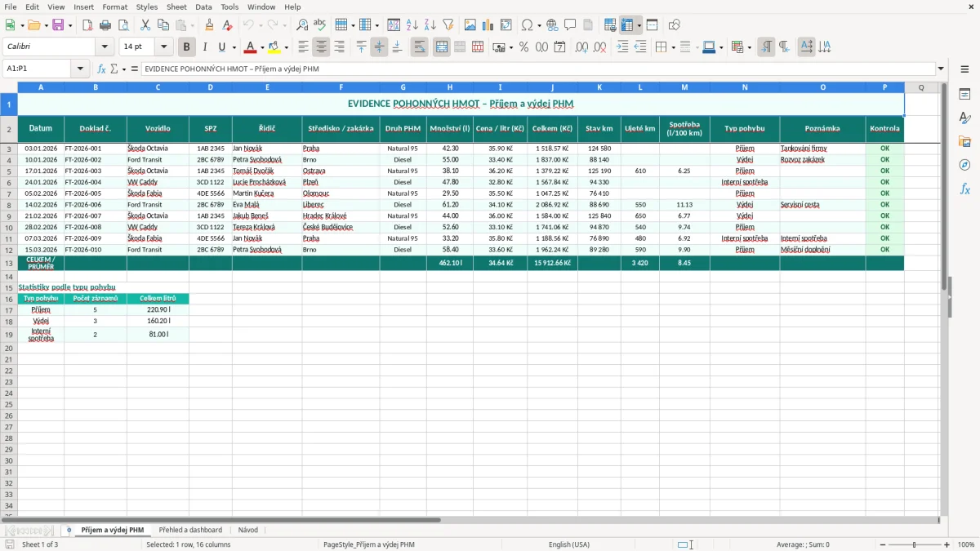Click Sort Descending icon
980x551 pixels.
pyautogui.click(x=430, y=25)
